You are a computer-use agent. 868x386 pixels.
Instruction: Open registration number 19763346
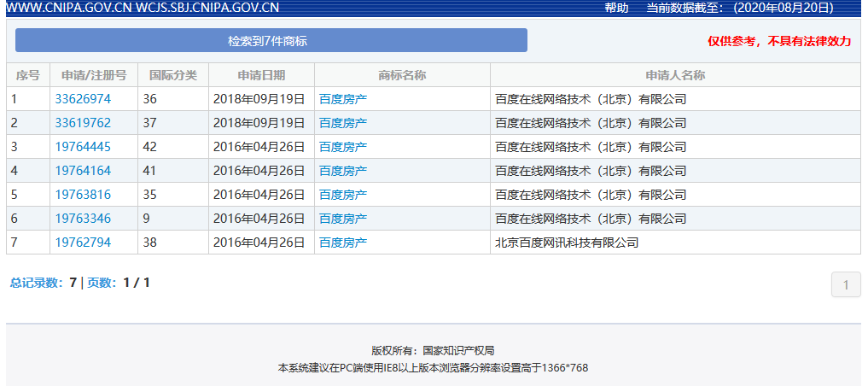point(83,219)
